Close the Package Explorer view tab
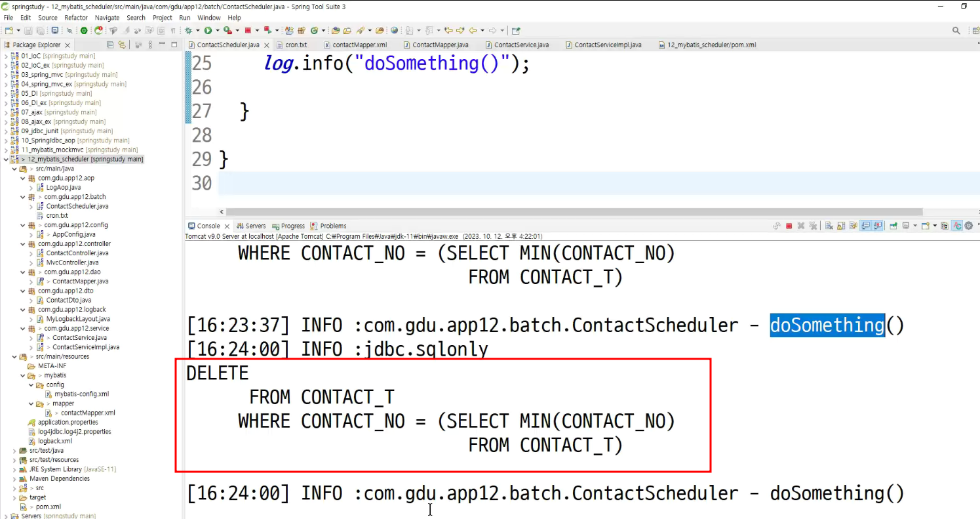Screen dimensions: 980x519 68,45
